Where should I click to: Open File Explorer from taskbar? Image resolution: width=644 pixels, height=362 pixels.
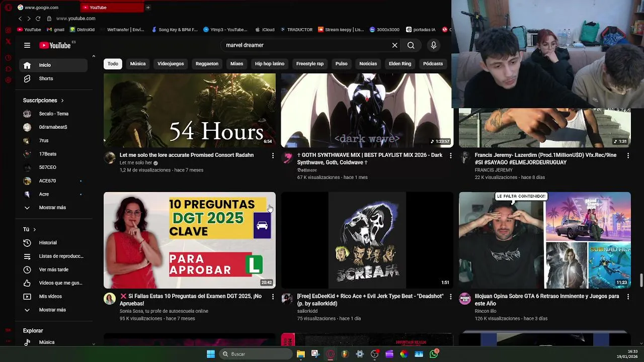(300, 354)
